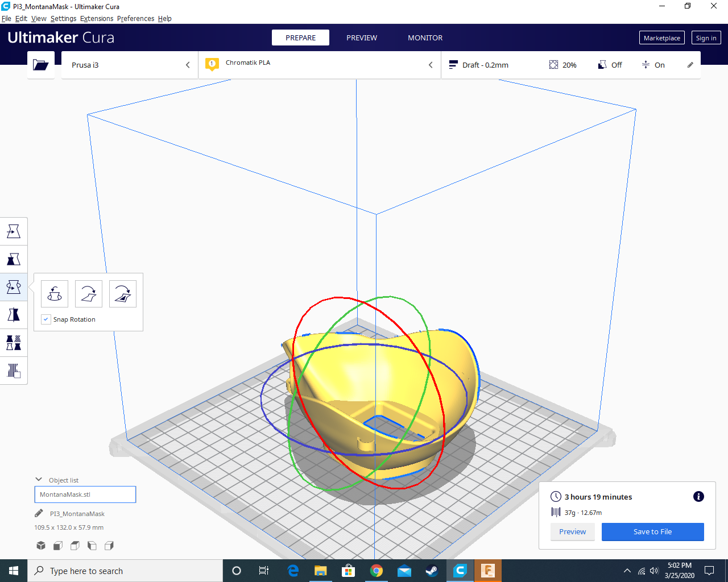Click the Lay Flat icon
728x582 pixels.
[89, 294]
